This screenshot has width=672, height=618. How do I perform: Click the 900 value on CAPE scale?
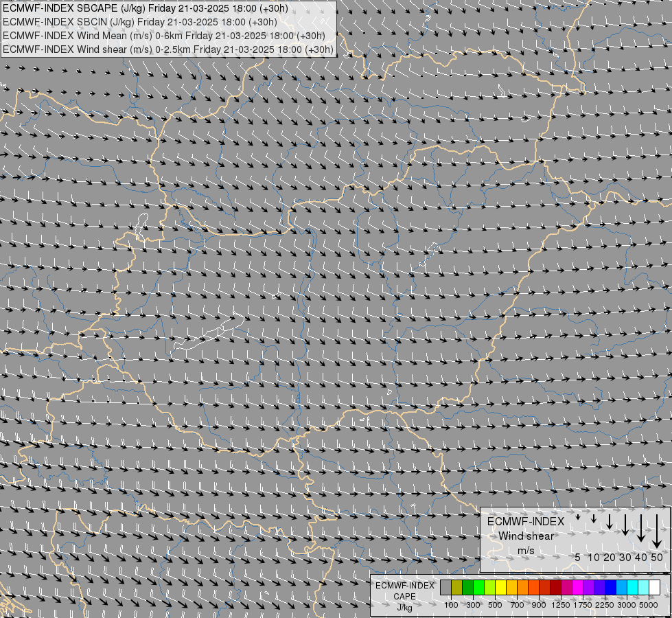pos(539,605)
